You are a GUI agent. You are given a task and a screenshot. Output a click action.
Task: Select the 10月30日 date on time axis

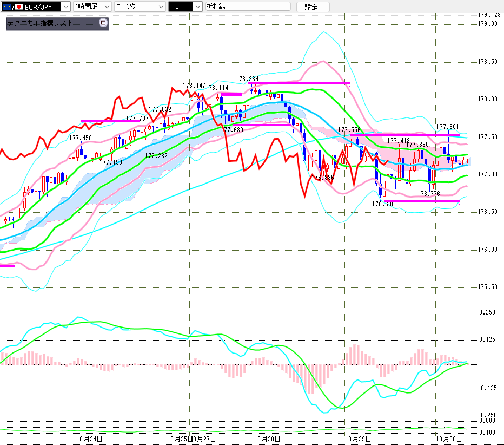tap(449, 439)
